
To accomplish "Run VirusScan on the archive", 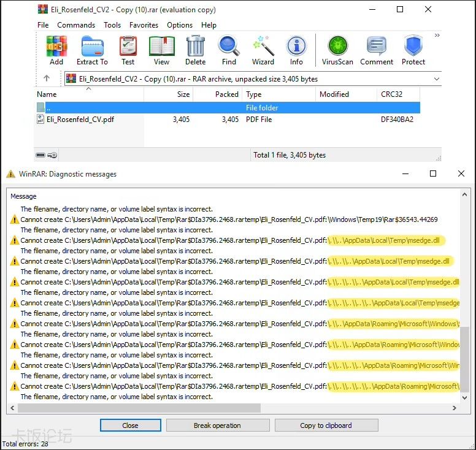I will [337, 50].
